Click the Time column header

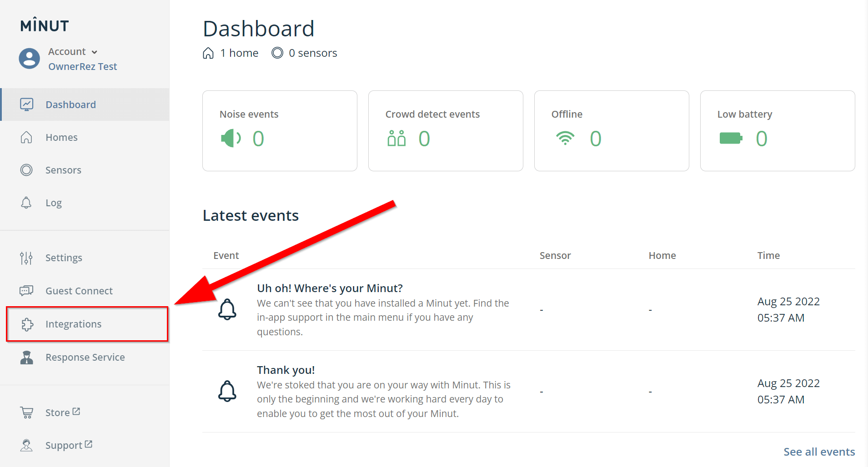[x=768, y=255]
